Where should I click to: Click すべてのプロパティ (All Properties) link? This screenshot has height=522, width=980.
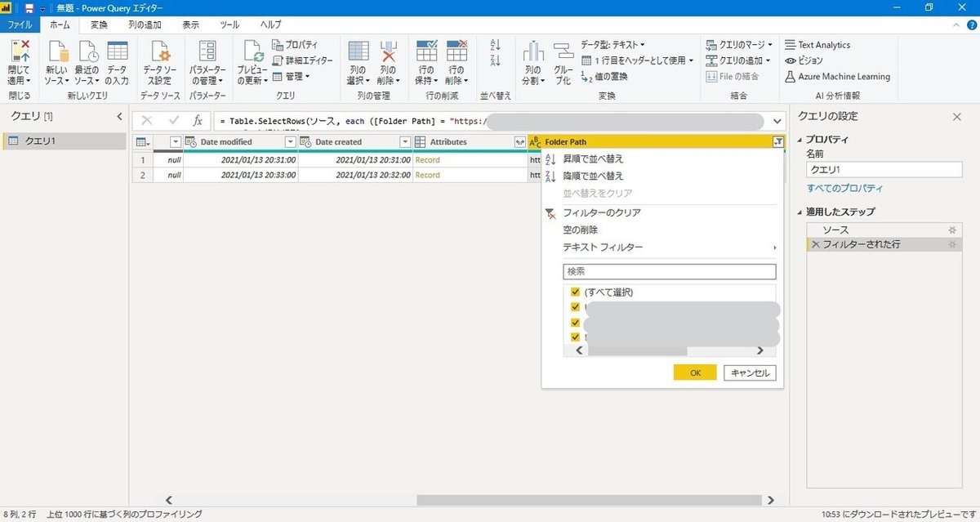pyautogui.click(x=844, y=188)
